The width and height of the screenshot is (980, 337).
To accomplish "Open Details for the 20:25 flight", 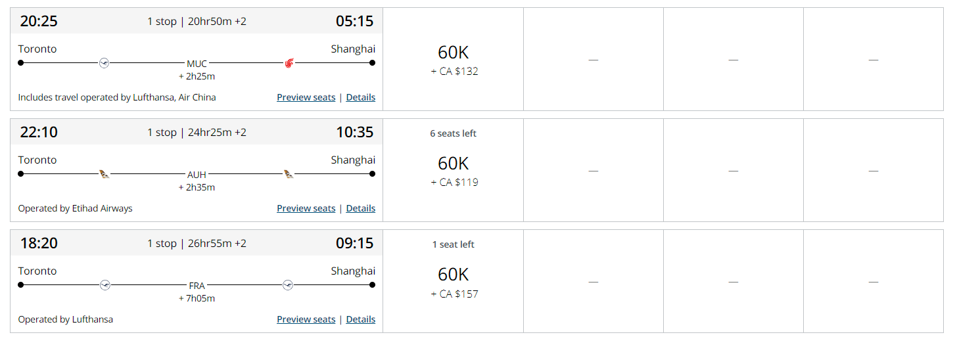I will pyautogui.click(x=361, y=97).
